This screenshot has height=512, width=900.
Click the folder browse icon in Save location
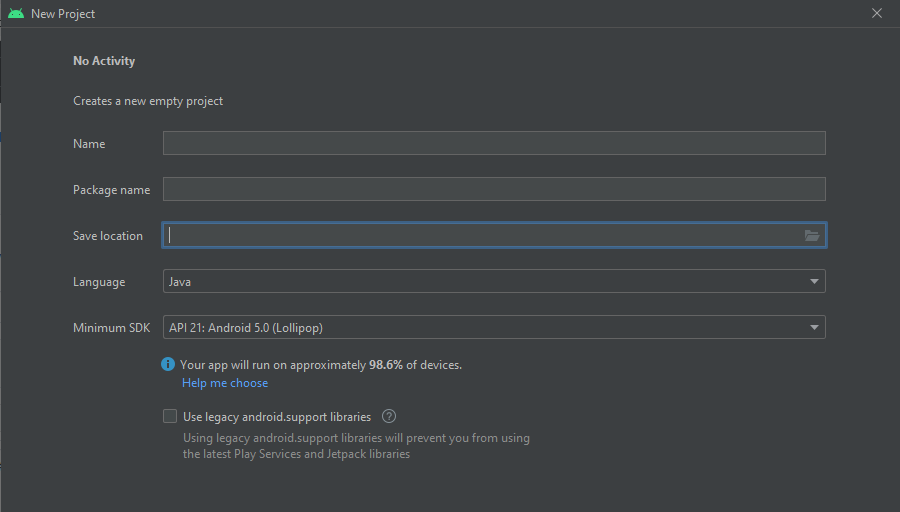point(812,235)
